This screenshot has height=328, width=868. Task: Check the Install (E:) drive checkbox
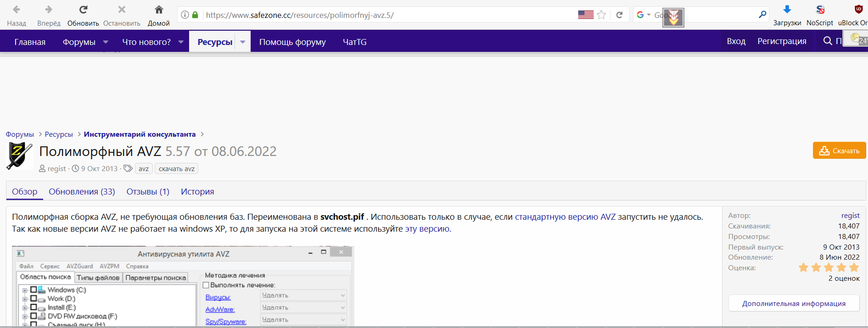click(x=34, y=307)
